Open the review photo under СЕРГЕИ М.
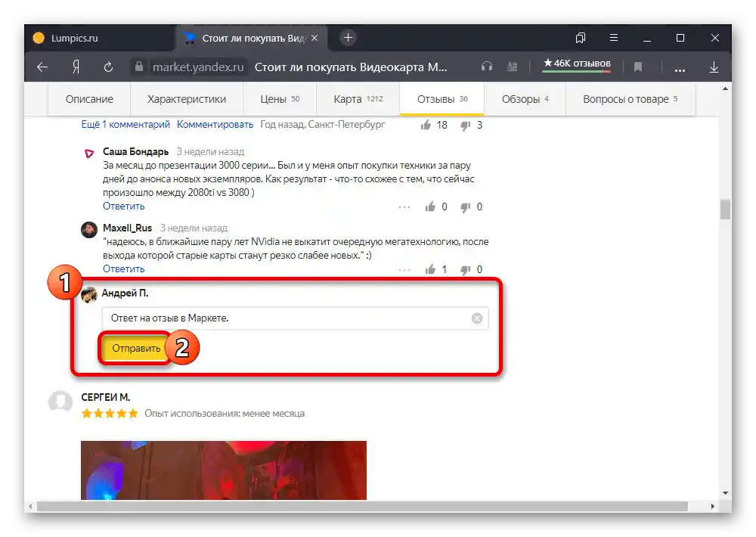 click(224, 470)
